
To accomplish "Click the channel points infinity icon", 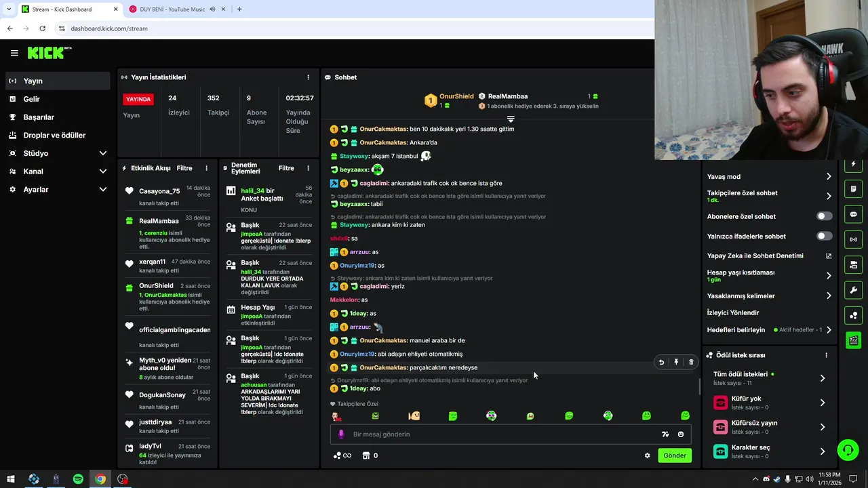I will [342, 455].
